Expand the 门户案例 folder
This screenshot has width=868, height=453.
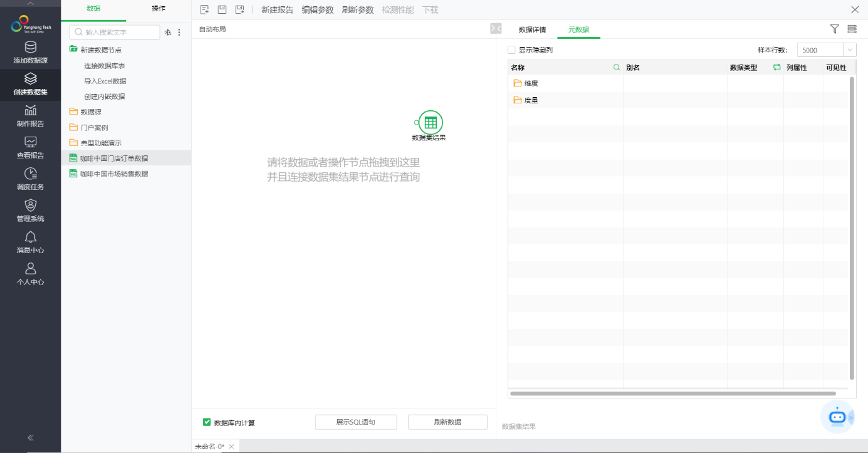[x=74, y=127]
